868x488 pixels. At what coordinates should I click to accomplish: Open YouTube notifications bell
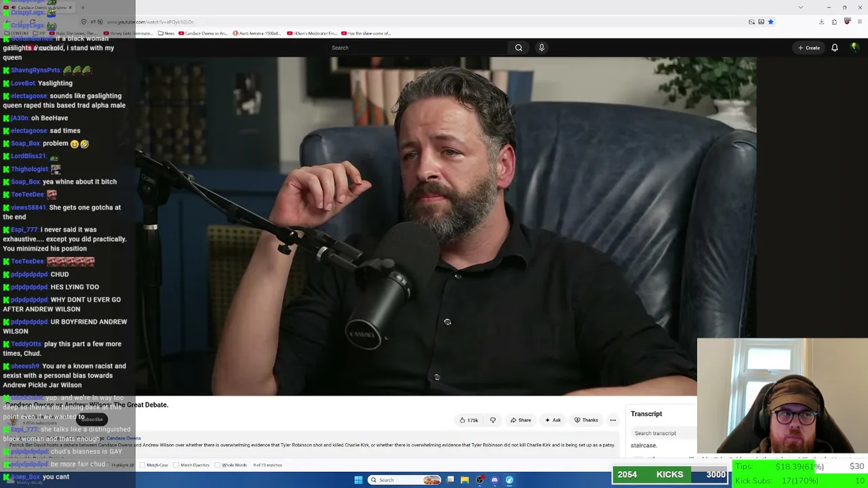(835, 47)
